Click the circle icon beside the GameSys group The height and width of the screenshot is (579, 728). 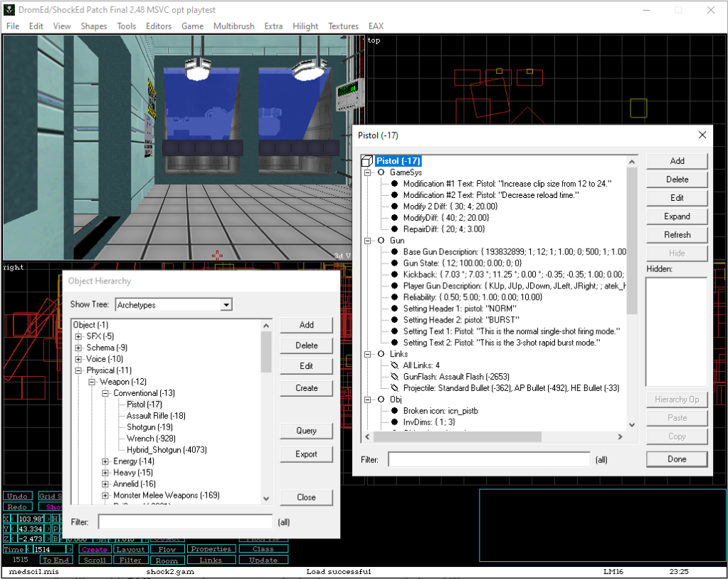coord(381,172)
